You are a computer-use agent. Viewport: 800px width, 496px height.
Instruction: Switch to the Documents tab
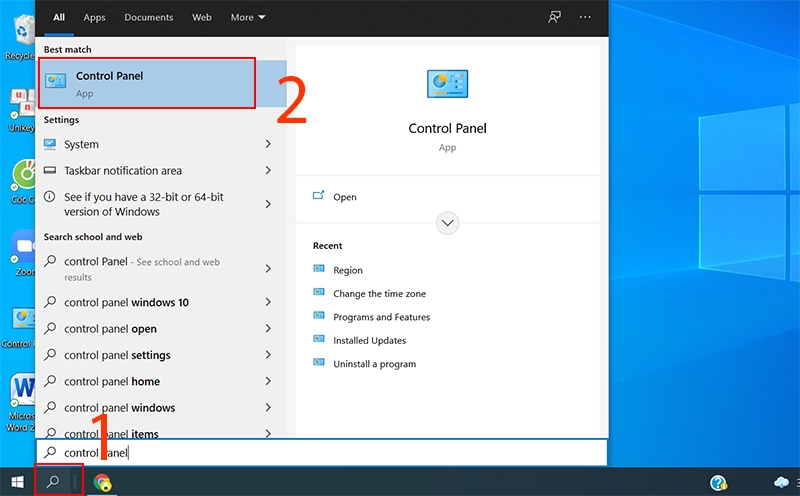coord(148,17)
